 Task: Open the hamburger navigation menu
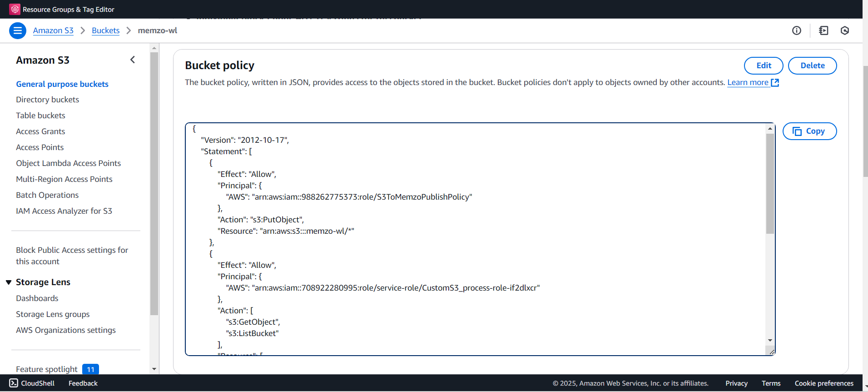(x=18, y=30)
